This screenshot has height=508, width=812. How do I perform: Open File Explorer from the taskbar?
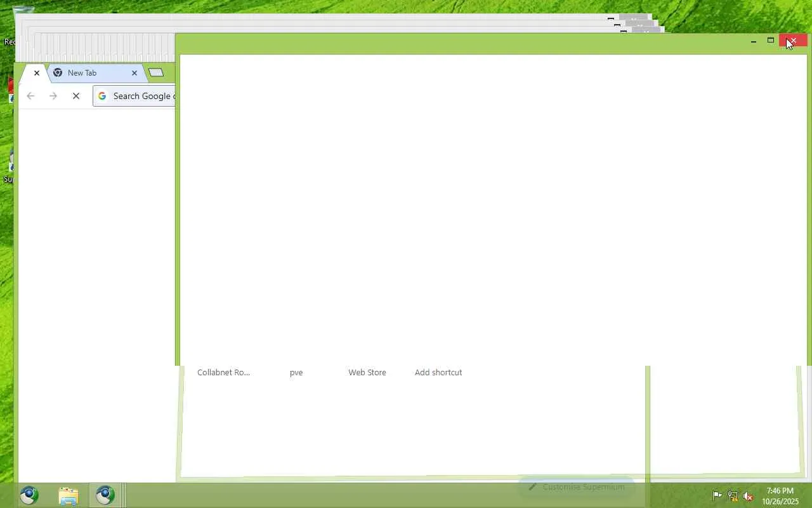pyautogui.click(x=68, y=495)
